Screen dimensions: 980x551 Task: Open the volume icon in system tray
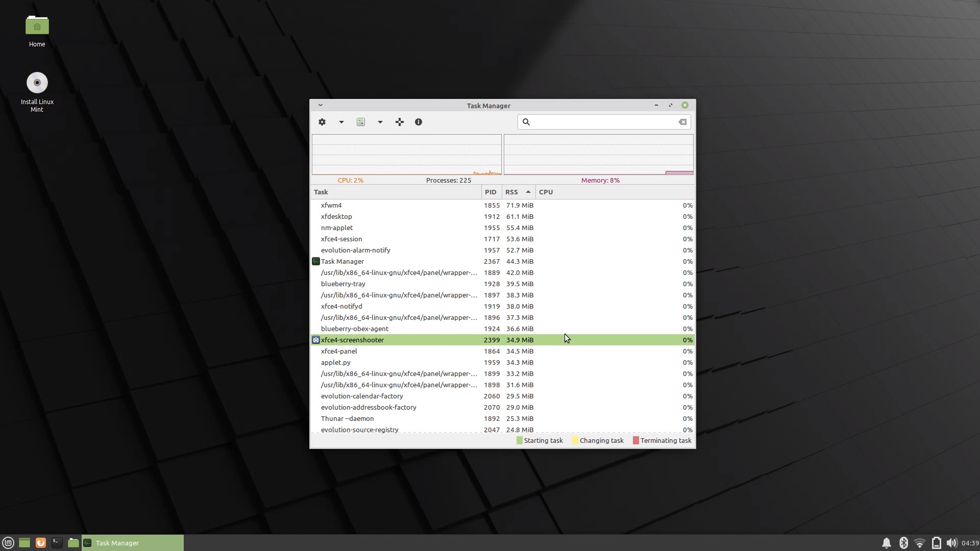tap(952, 542)
